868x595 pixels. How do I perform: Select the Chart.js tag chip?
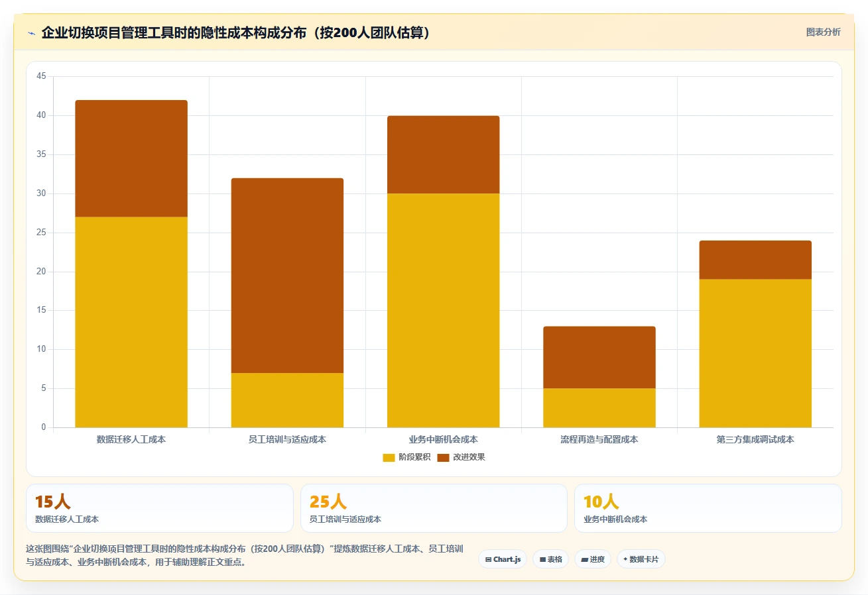[x=503, y=559]
